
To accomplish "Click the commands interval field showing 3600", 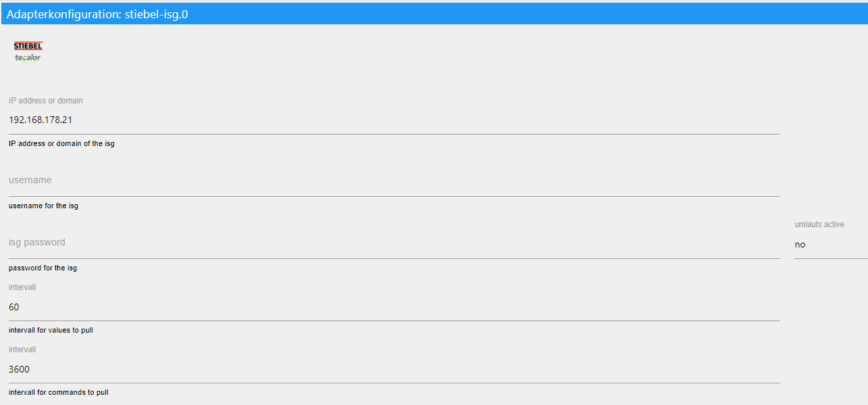I will [x=394, y=370].
